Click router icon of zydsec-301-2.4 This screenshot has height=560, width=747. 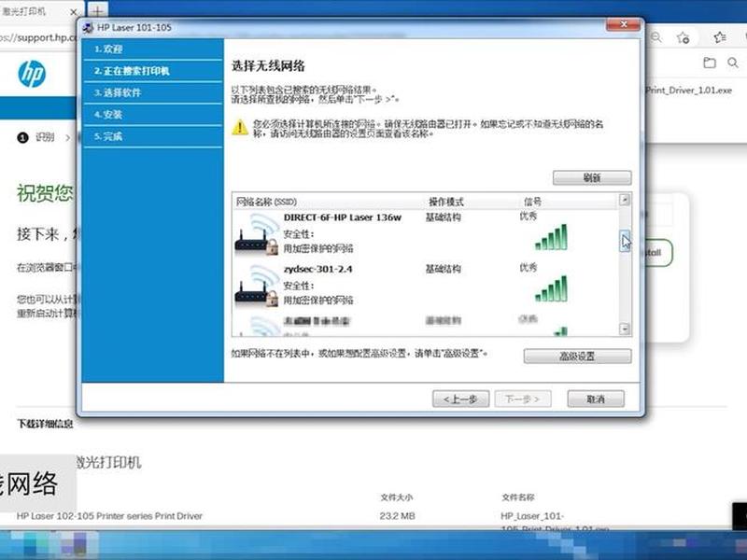(257, 286)
